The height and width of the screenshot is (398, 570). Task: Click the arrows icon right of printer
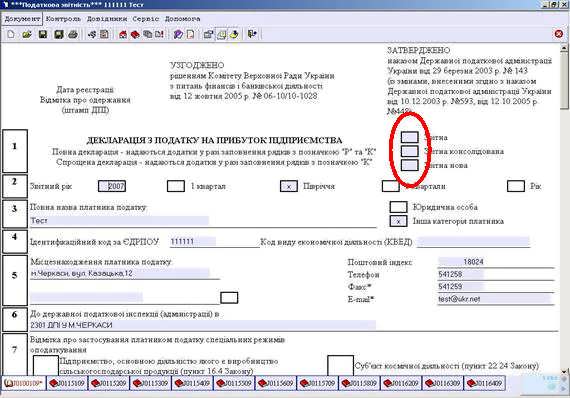coord(92,35)
